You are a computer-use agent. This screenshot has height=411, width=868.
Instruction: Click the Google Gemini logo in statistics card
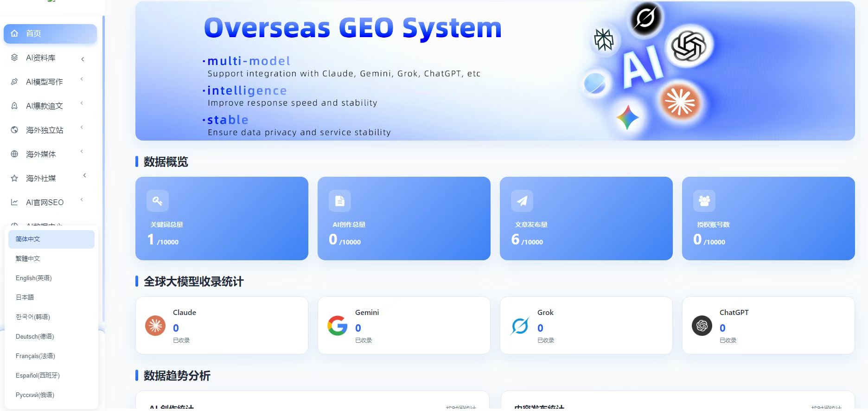click(x=338, y=326)
